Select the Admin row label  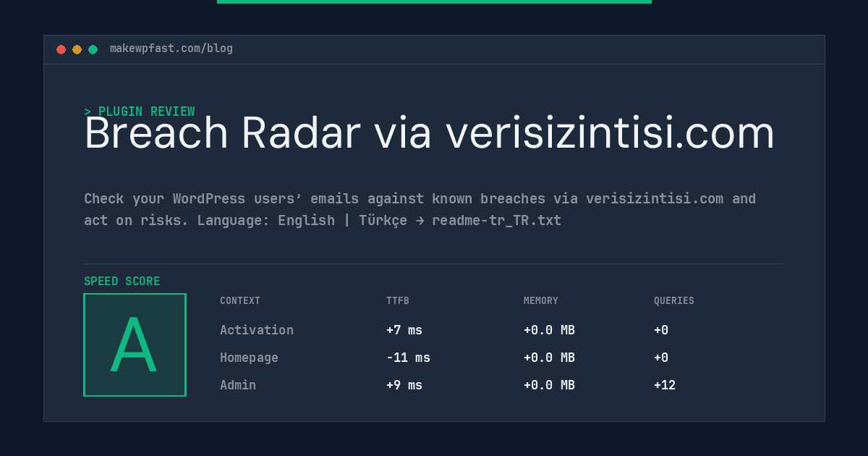pos(238,385)
